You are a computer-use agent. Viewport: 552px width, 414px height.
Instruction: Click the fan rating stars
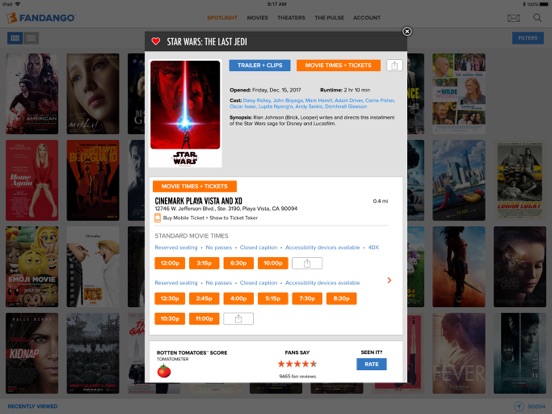tap(297, 364)
